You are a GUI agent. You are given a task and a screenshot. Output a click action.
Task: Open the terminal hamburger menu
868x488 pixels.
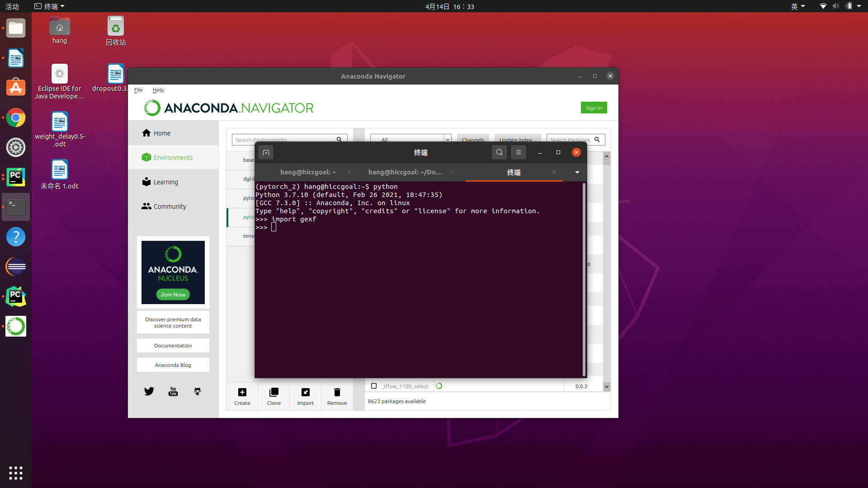tap(519, 153)
